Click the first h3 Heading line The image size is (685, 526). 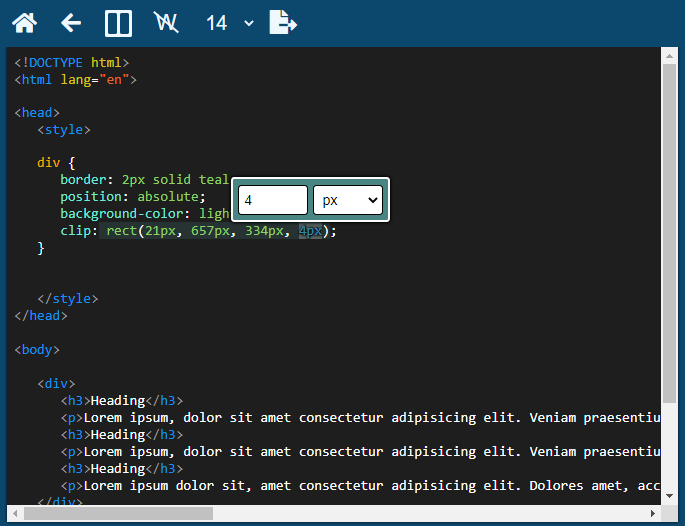point(122,401)
